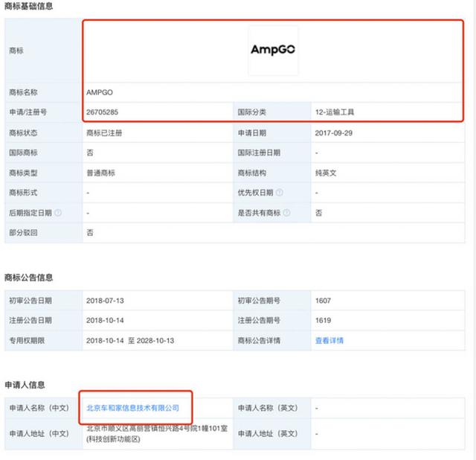The width and height of the screenshot is (476, 460).
Task: Select trademark name value AMPGO
Action: tap(100, 92)
